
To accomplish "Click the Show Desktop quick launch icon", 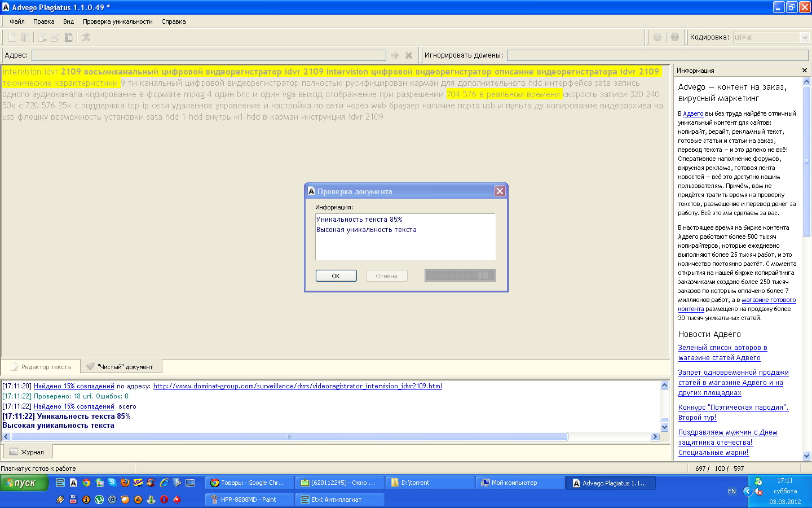I will click(x=190, y=483).
